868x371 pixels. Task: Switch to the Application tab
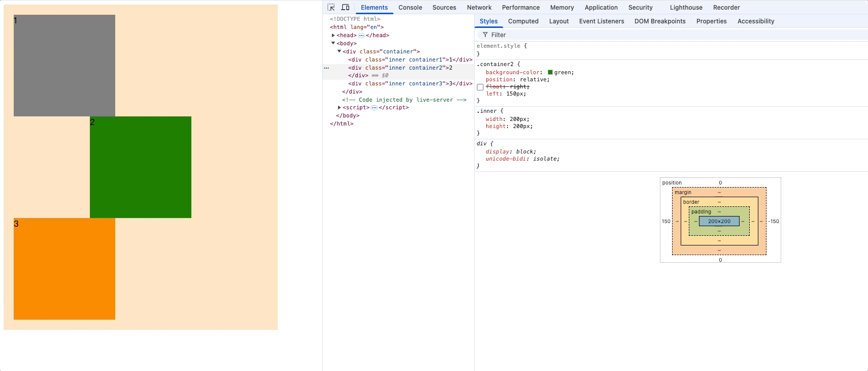tap(601, 7)
